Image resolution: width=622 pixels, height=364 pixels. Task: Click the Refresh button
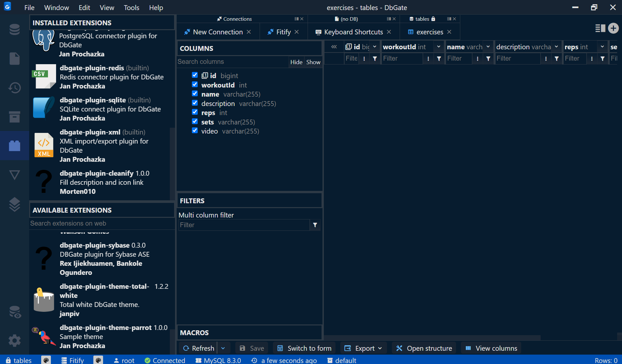pos(198,348)
